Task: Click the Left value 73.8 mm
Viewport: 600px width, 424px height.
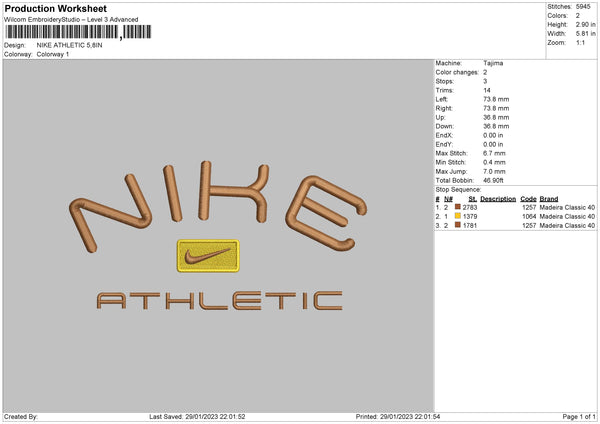Action: 496,99
